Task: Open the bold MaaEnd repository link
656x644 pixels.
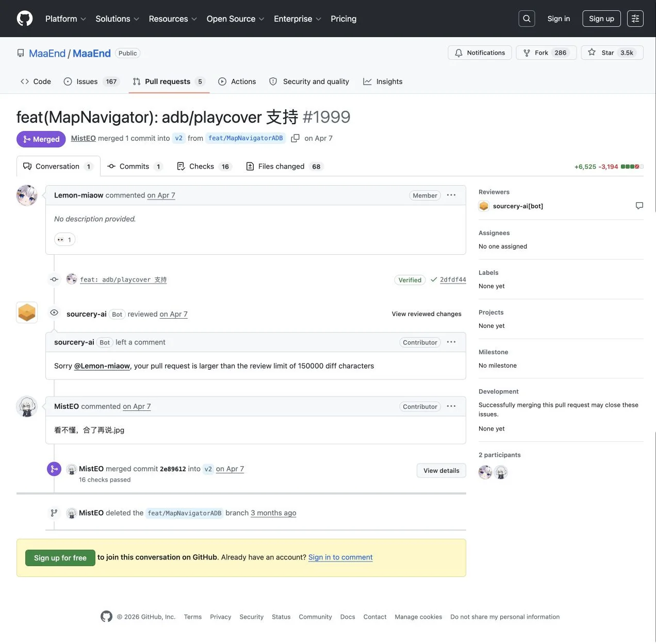Action: [x=92, y=53]
